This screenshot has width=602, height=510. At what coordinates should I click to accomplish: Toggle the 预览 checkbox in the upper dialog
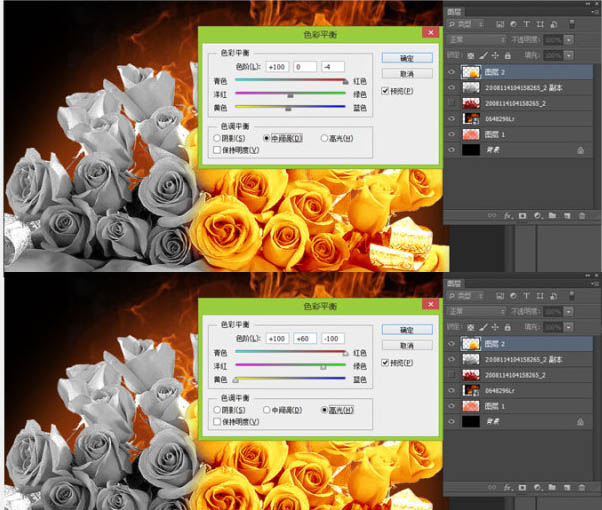pos(385,92)
